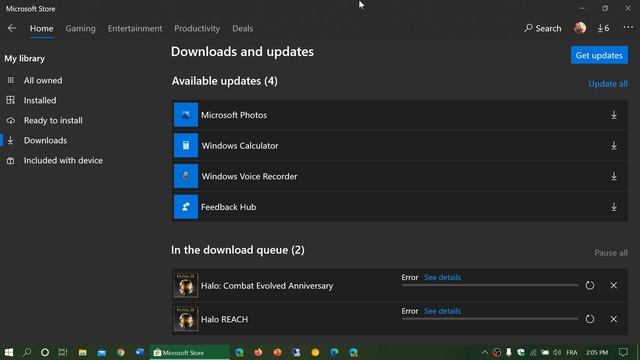Image resolution: width=640 pixels, height=360 pixels.
Task: Click the Halo REACH title text
Action: tap(224, 319)
